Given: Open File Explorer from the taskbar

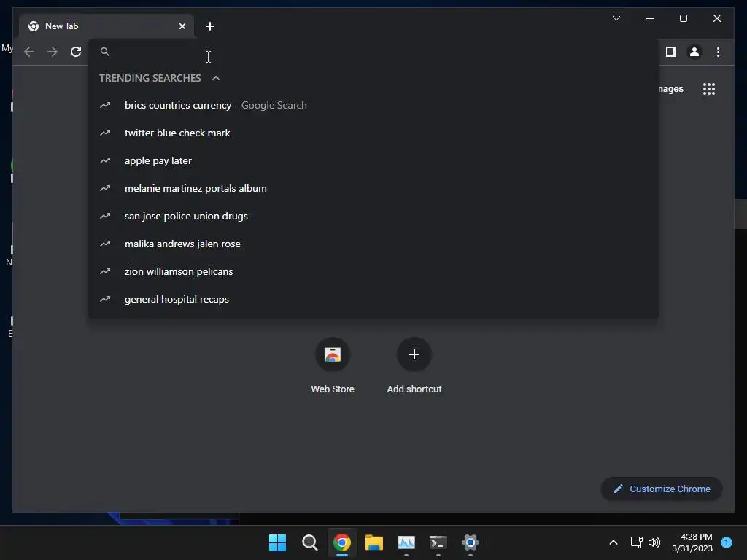Looking at the screenshot, I should (x=374, y=542).
